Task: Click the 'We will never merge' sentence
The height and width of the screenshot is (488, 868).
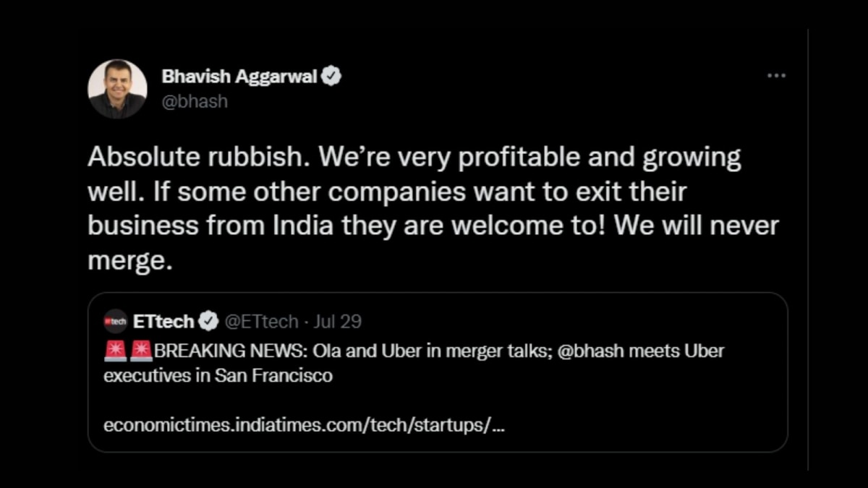Action: tap(694, 226)
